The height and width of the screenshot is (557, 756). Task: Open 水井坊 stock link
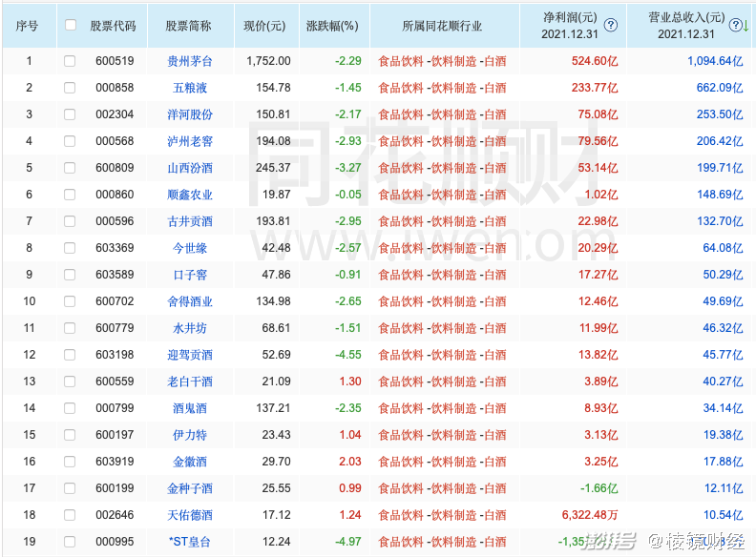tap(190, 328)
